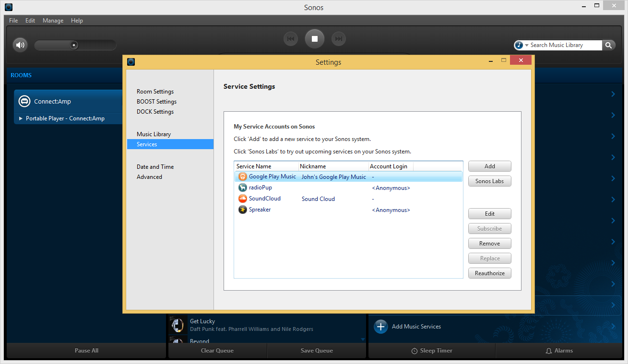Click the Add Music Services label

416,327
